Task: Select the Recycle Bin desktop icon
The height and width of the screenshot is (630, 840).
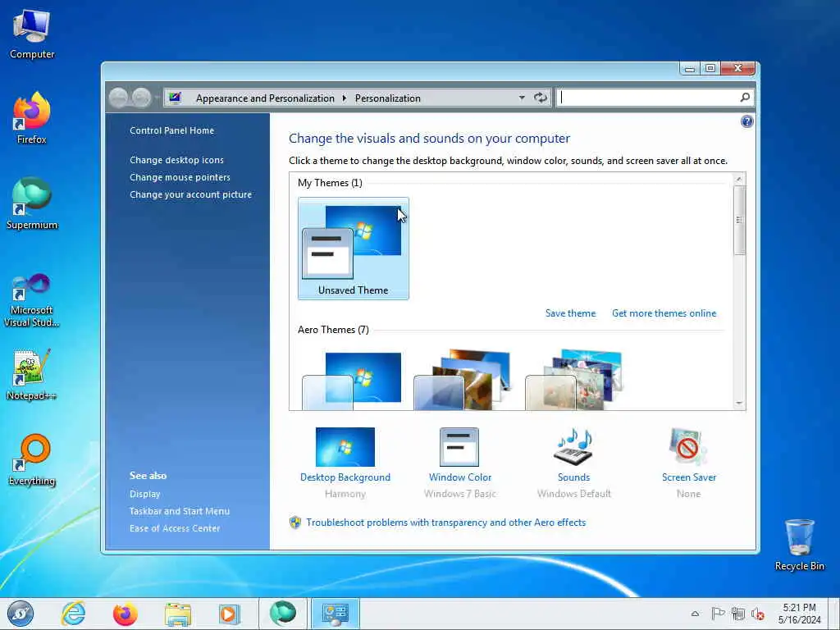Action: (799, 545)
